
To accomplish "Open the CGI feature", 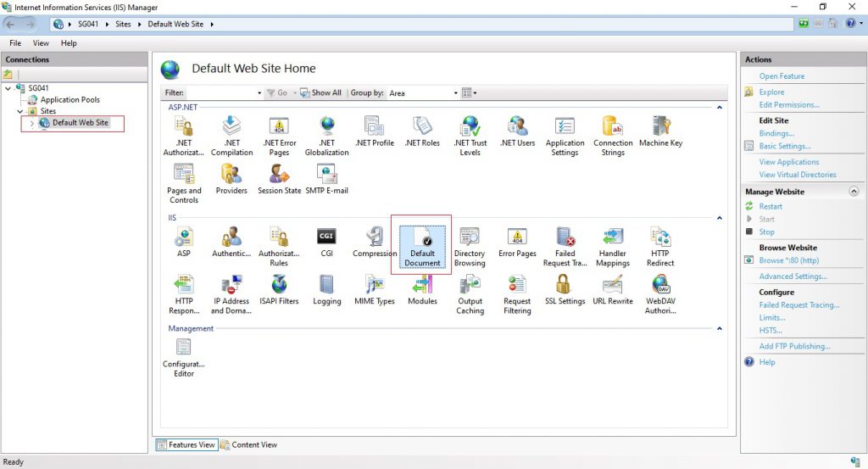I will point(326,242).
